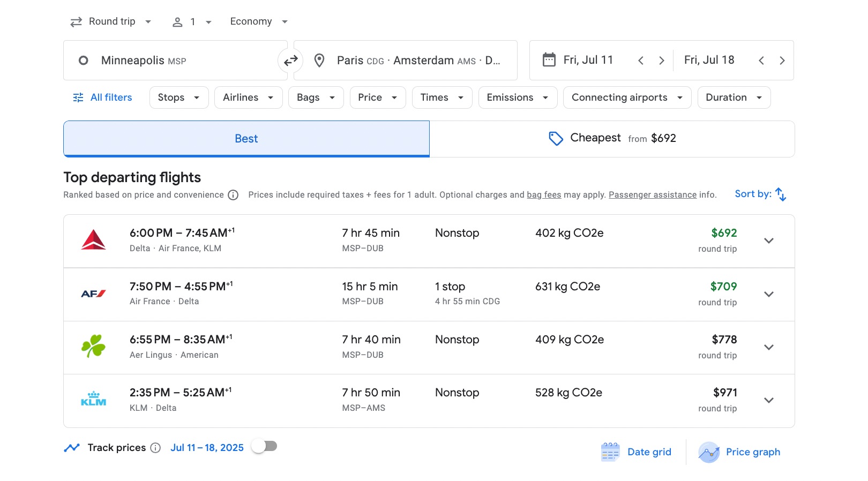Viewport: 868px width, 481px height.
Task: Go to next return date after Jul 18
Action: click(x=782, y=61)
